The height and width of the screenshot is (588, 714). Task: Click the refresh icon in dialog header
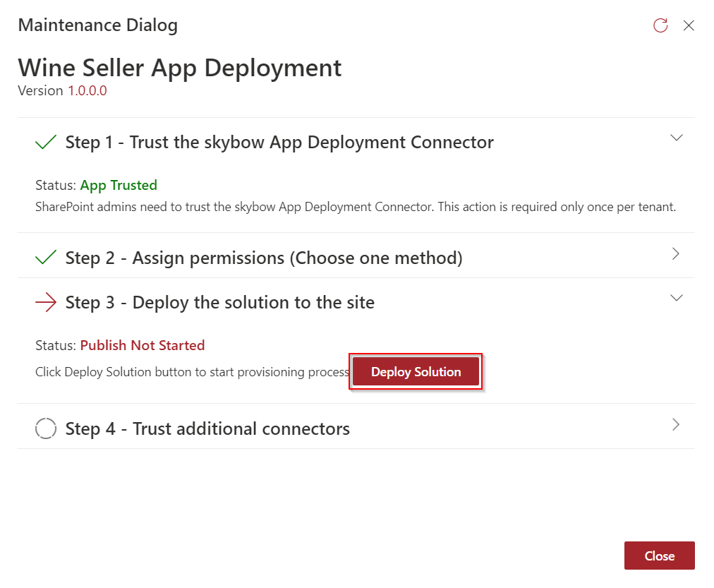click(x=660, y=25)
